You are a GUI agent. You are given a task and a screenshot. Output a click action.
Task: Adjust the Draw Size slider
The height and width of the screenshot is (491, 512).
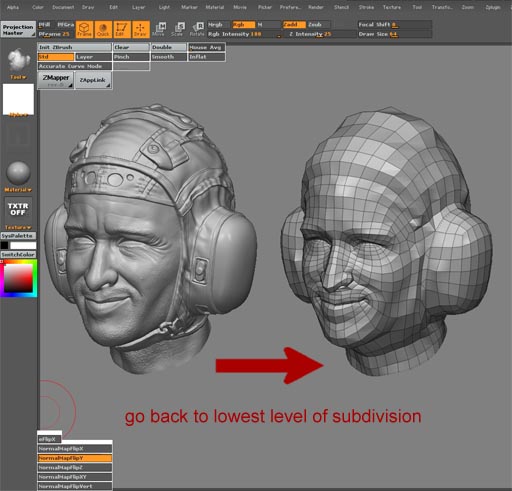(395, 34)
